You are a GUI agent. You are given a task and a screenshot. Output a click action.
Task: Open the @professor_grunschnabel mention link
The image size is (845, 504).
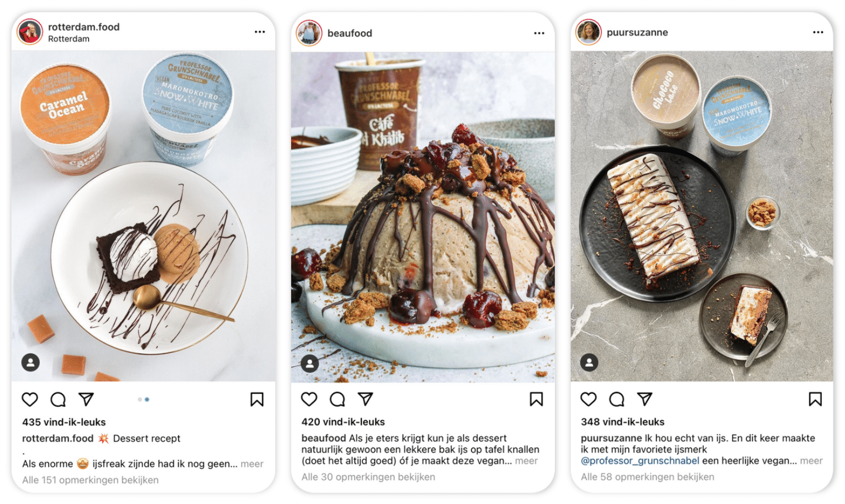(640, 460)
